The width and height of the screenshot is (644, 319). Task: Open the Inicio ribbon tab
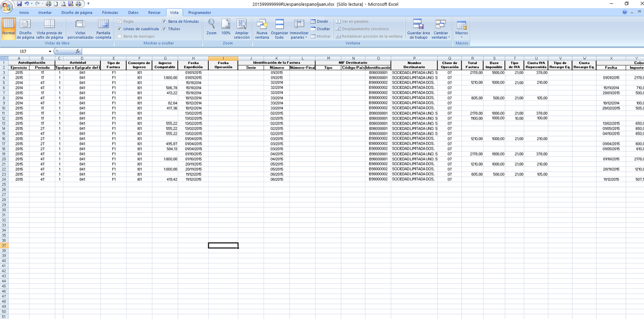[x=24, y=12]
